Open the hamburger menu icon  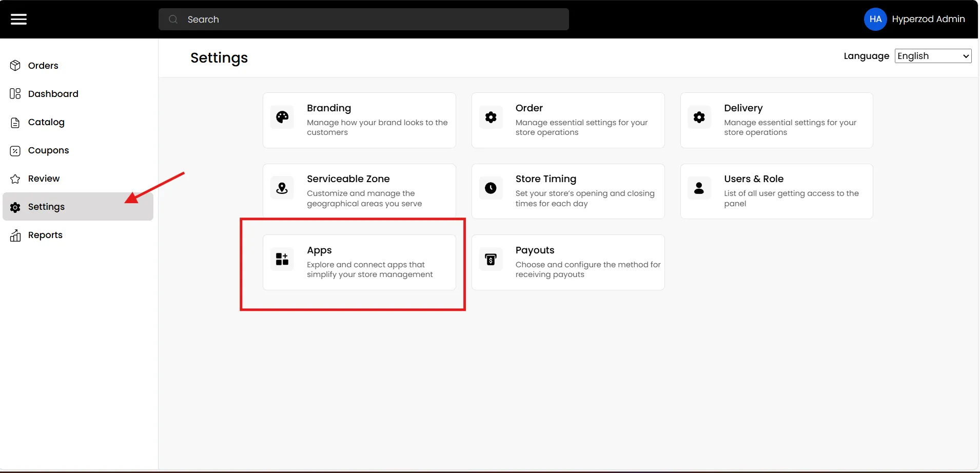pyautogui.click(x=19, y=19)
